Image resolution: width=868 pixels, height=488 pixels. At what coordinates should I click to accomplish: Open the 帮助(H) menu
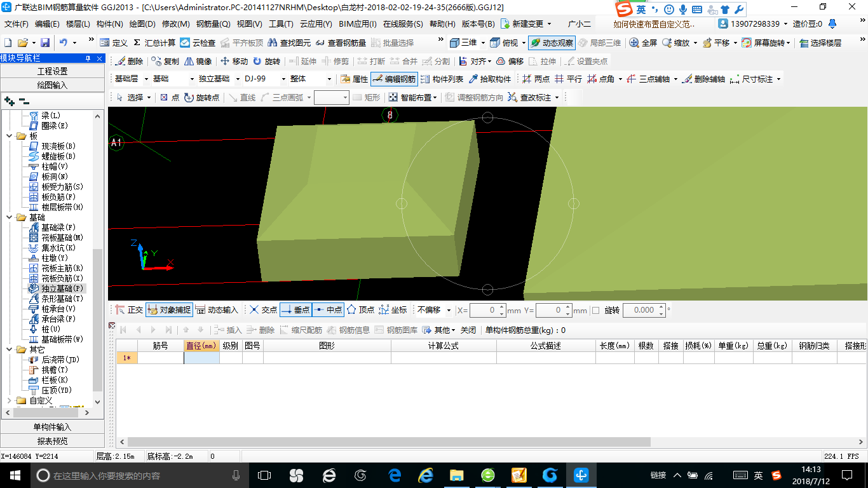tap(442, 24)
